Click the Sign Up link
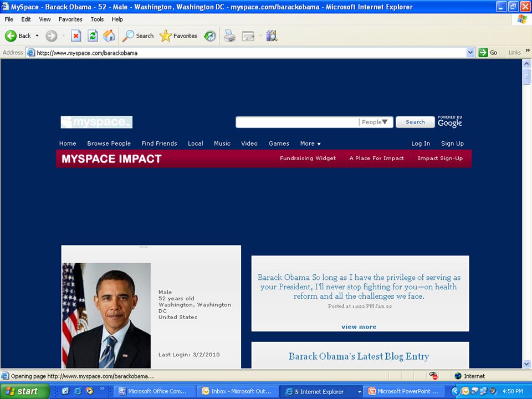Viewport: 532px width, 399px height. tap(452, 144)
